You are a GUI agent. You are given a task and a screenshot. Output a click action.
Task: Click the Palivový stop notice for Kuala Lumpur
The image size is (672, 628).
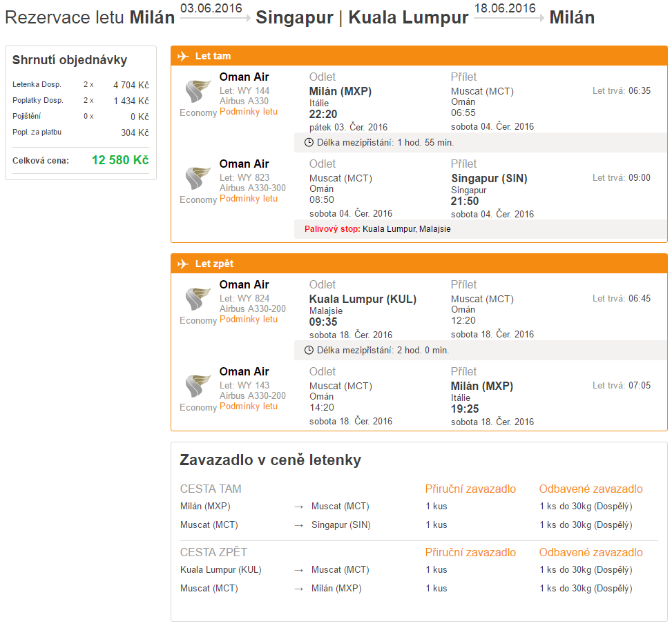(x=378, y=229)
